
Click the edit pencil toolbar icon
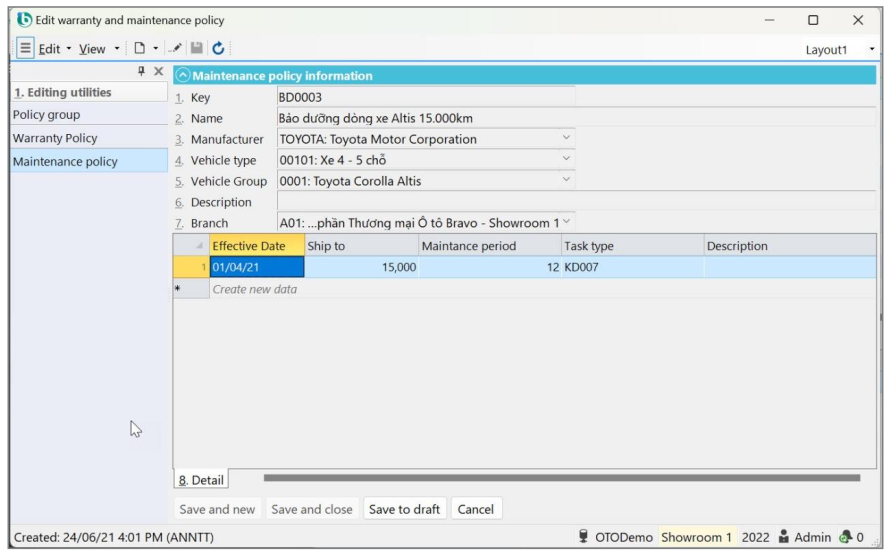pos(177,48)
